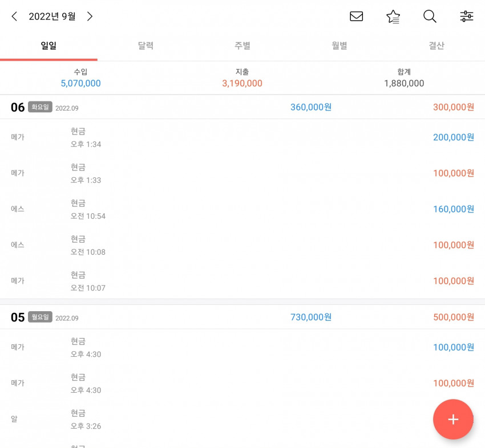Switch to the 달력 tab
This screenshot has height=448, width=485.
tap(145, 46)
